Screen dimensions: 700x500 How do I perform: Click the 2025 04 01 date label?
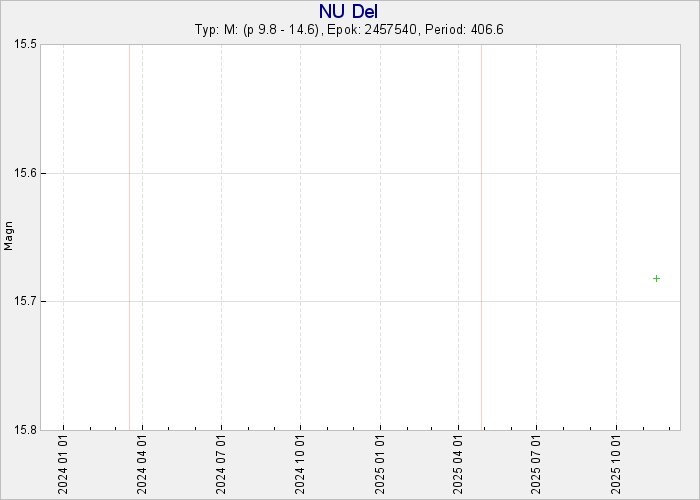459,463
